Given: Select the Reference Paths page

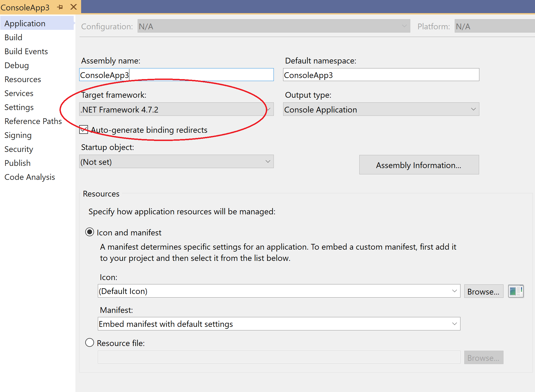Looking at the screenshot, I should coord(33,121).
